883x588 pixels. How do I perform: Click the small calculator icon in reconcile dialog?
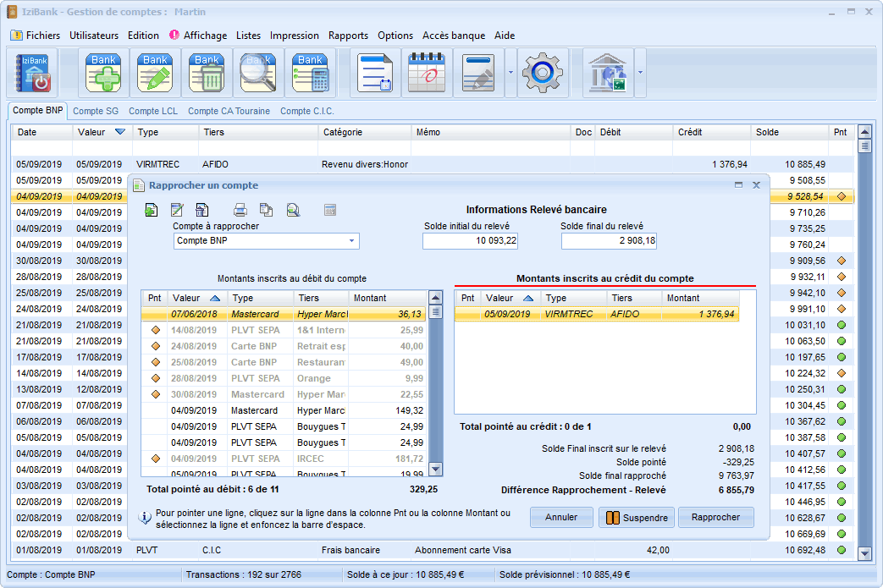330,210
